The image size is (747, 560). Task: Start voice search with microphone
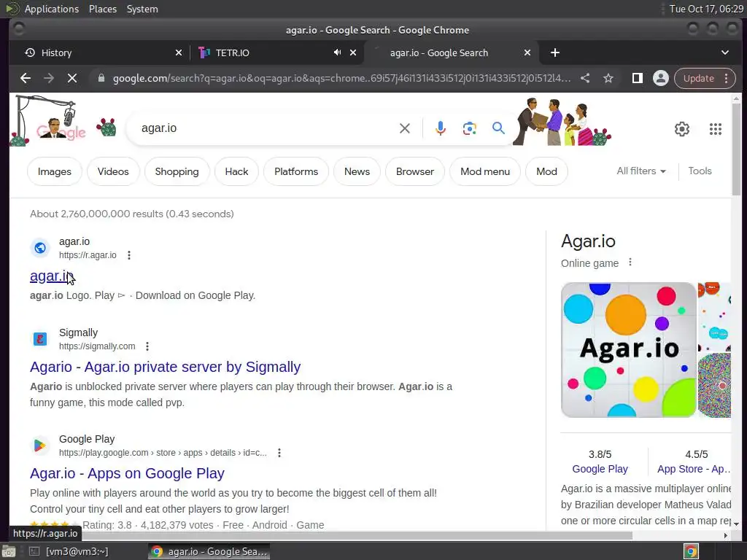coord(441,128)
